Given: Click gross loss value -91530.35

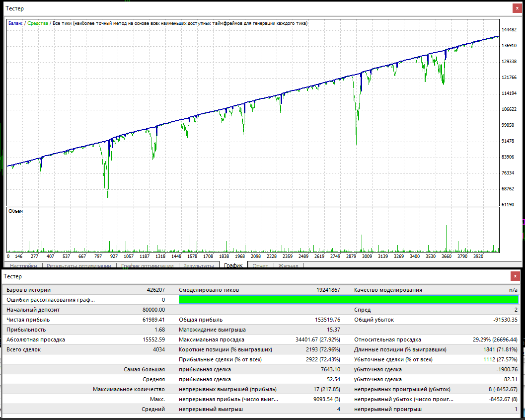Looking at the screenshot, I should click(505, 320).
